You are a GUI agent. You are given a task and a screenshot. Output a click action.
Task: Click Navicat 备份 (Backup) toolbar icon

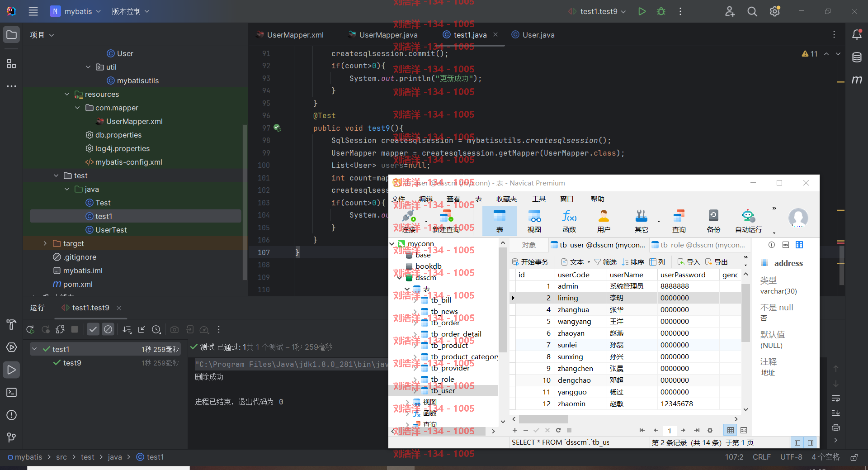click(x=713, y=221)
